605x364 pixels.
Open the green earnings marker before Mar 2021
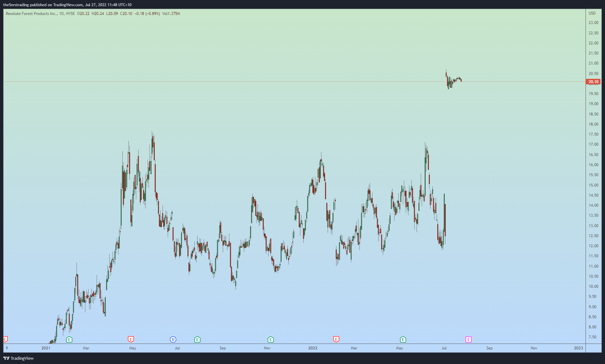coord(69,339)
